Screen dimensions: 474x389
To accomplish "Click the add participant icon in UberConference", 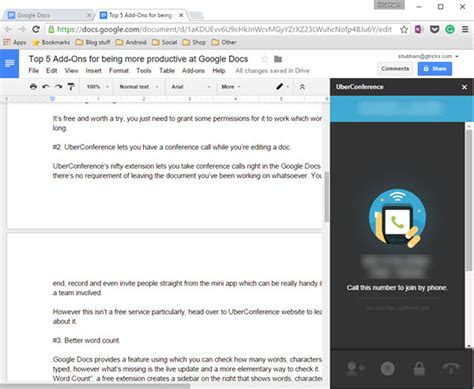I will [x=356, y=368].
